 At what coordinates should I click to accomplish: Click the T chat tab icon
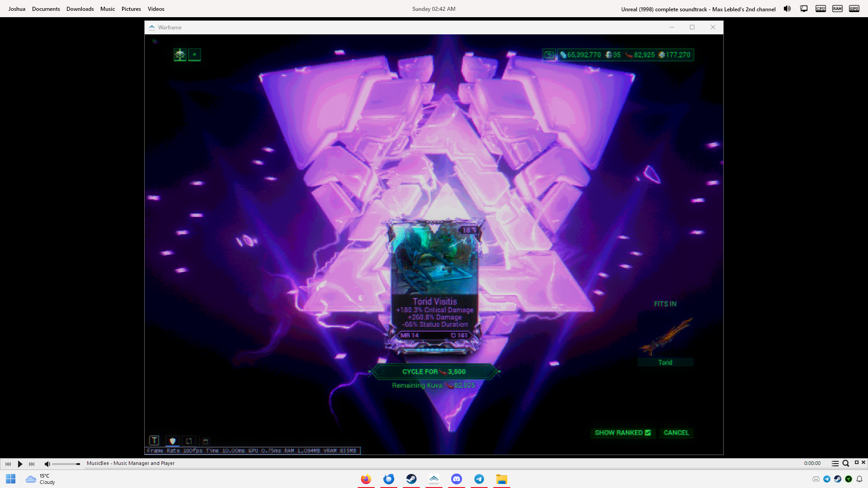(154, 441)
